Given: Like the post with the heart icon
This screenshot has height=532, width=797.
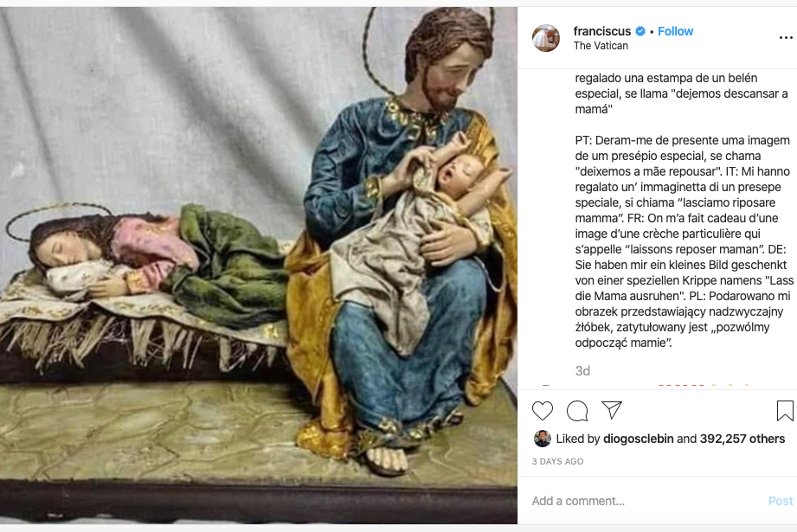Looking at the screenshot, I should coord(542,411).
